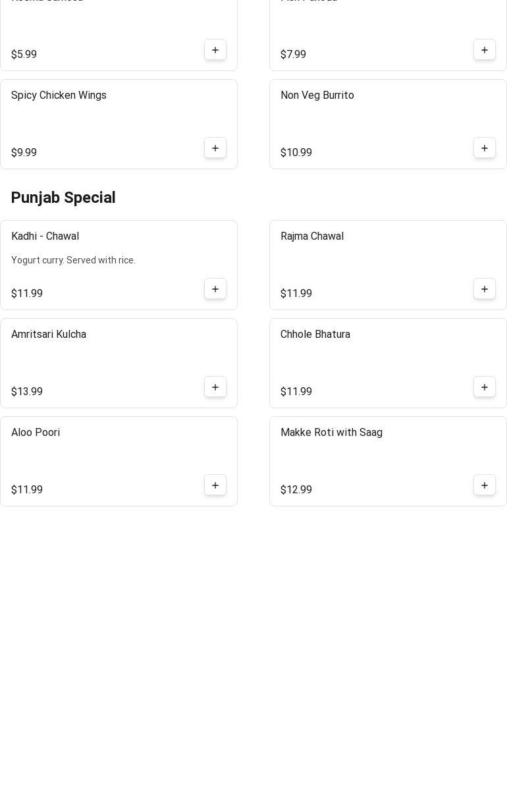View the Rajma Chawal item name
The width and height of the screenshot is (507, 812).
point(311,236)
